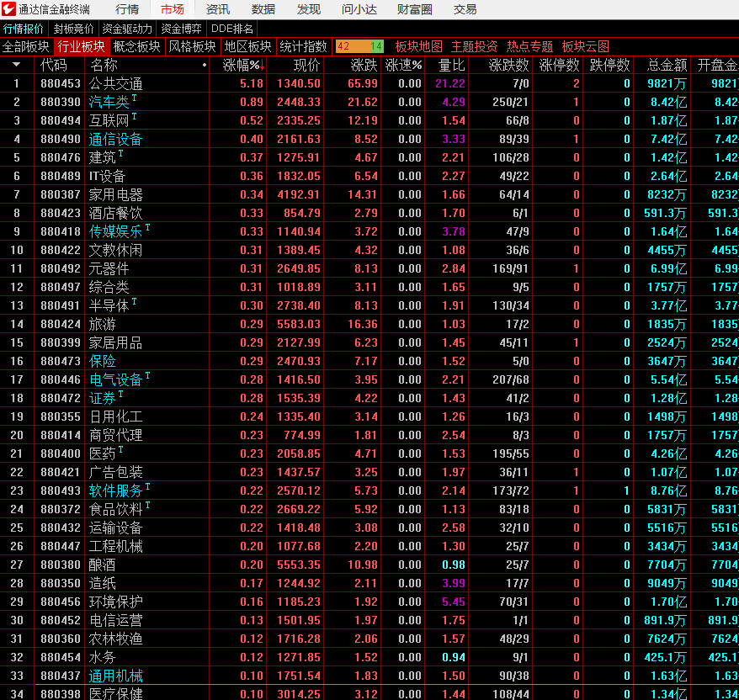The width and height of the screenshot is (739, 700).
Task: Select the 农林牧渔 sector name
Action: (115, 639)
